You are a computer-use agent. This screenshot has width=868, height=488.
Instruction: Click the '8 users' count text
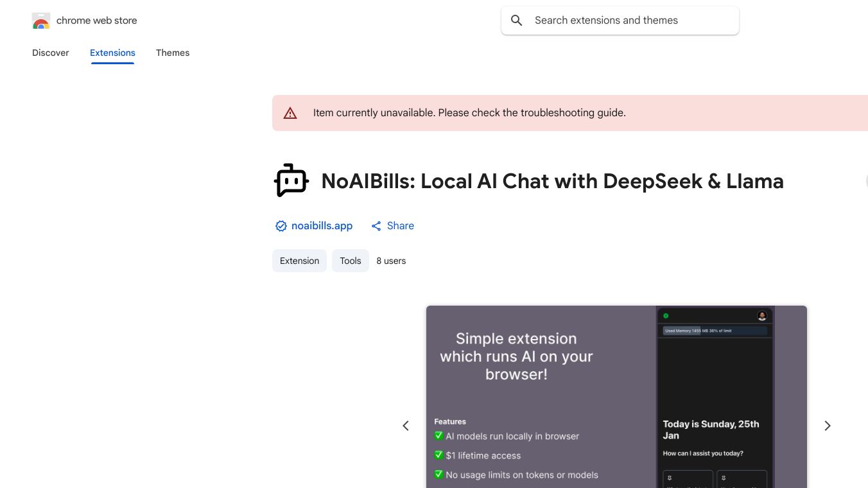(391, 261)
